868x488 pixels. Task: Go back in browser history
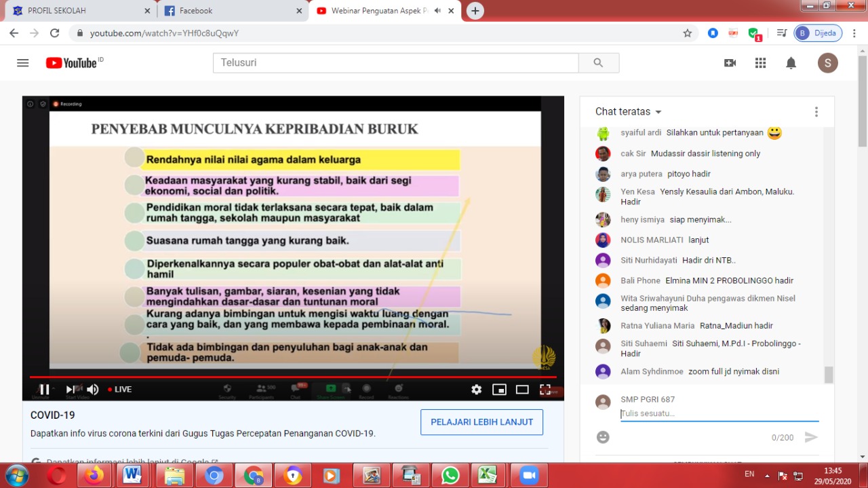pyautogui.click(x=14, y=33)
